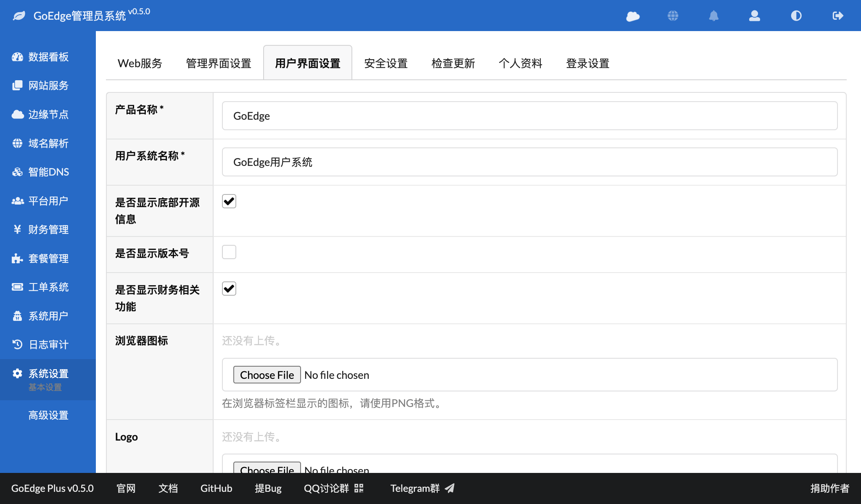This screenshot has width=861, height=504.
Task: Switch to the 管理界面设置 tab
Action: point(219,63)
